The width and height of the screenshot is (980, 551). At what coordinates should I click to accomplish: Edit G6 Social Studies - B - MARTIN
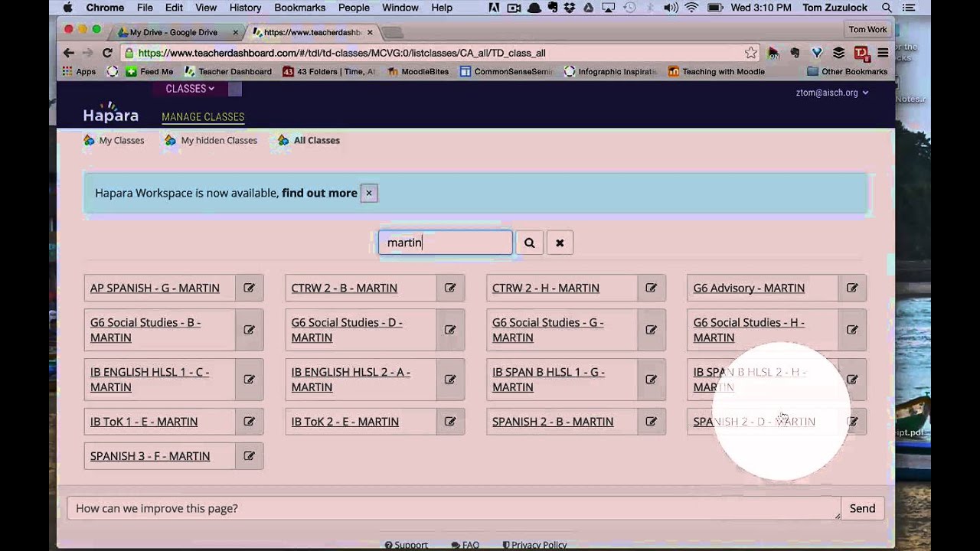click(249, 330)
